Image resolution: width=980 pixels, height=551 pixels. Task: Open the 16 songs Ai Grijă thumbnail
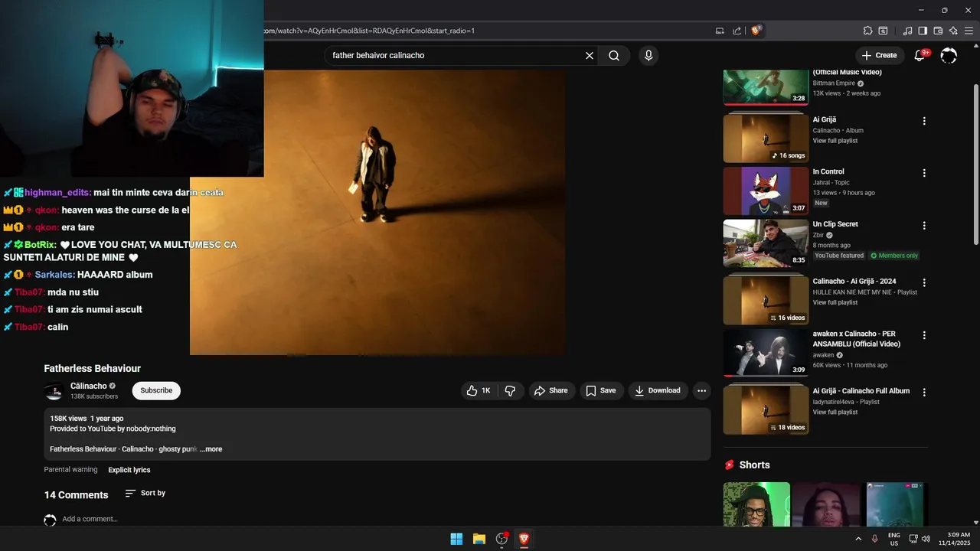pyautogui.click(x=766, y=139)
